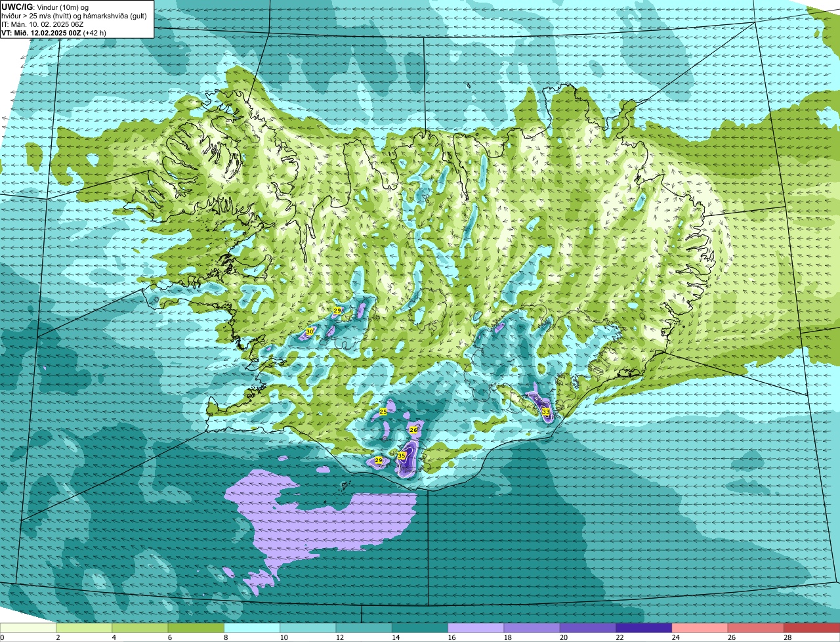Click the yellow gust label 33

tap(546, 412)
